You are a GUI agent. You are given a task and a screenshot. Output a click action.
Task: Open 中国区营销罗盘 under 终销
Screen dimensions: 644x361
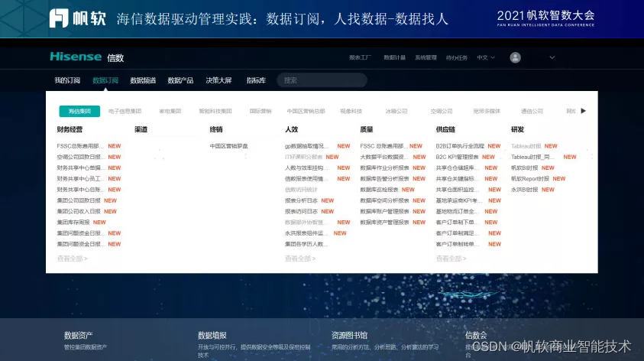(228, 146)
